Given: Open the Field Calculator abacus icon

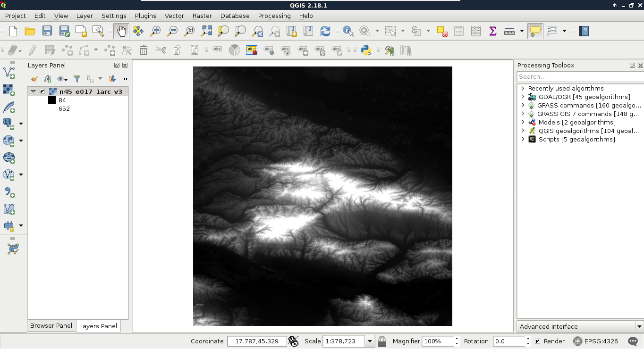Looking at the screenshot, I should click(475, 31).
